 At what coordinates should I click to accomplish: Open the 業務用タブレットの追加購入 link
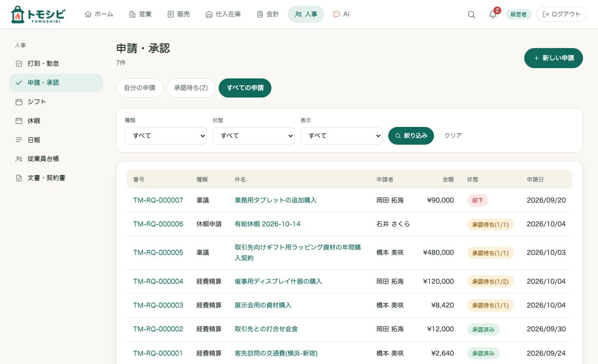(276, 200)
